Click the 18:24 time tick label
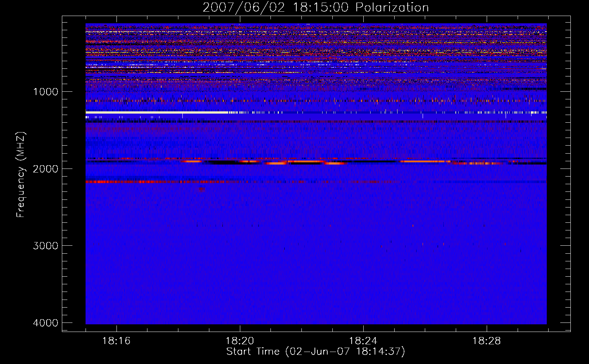 click(x=363, y=341)
